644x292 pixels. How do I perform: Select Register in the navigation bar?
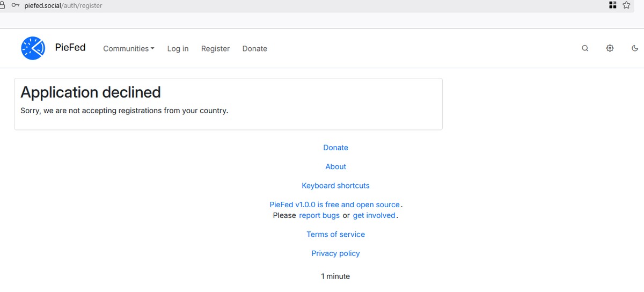215,48
